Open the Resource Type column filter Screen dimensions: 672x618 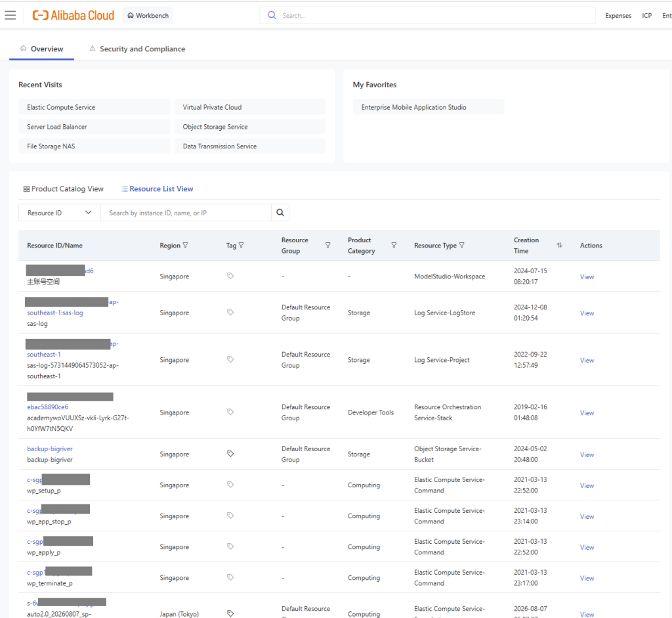pos(461,246)
